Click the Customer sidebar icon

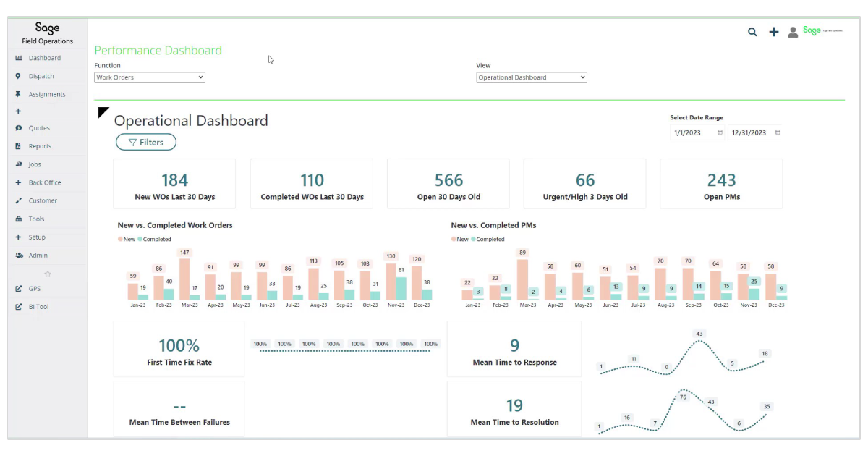point(18,200)
